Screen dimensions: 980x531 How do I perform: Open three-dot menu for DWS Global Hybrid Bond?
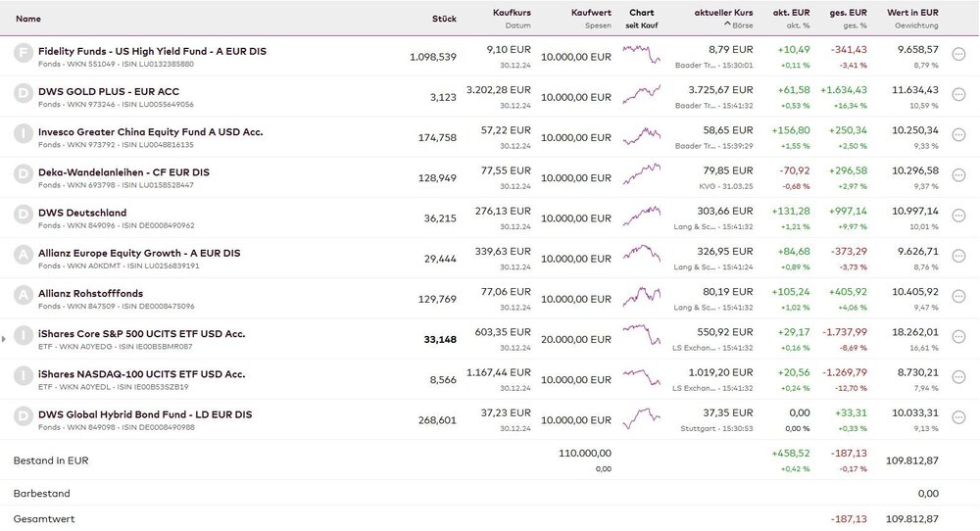[x=958, y=419]
